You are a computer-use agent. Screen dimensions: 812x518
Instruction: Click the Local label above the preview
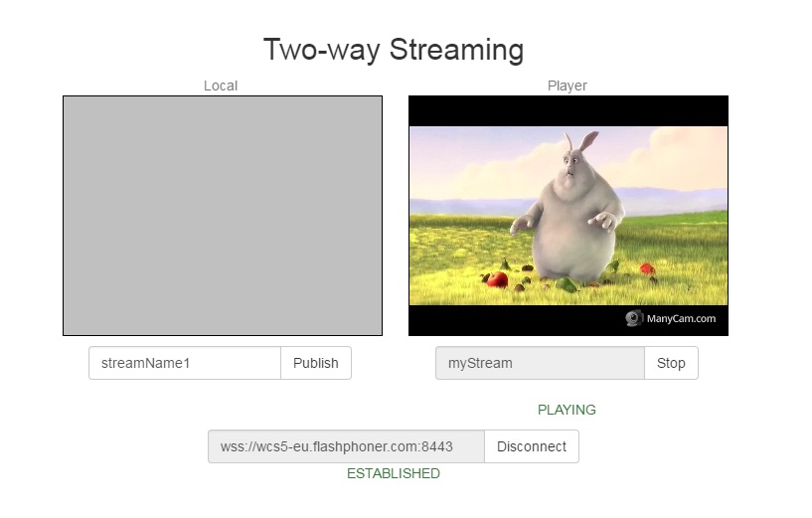[221, 86]
